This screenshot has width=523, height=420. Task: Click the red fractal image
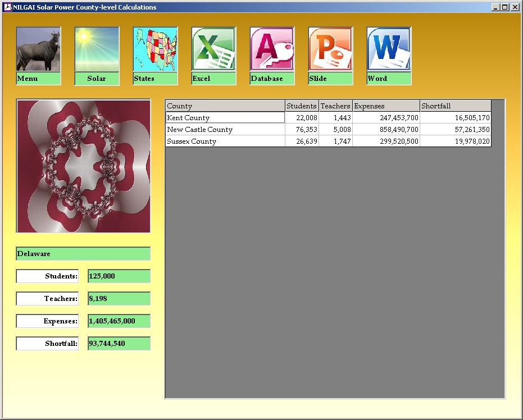83,166
